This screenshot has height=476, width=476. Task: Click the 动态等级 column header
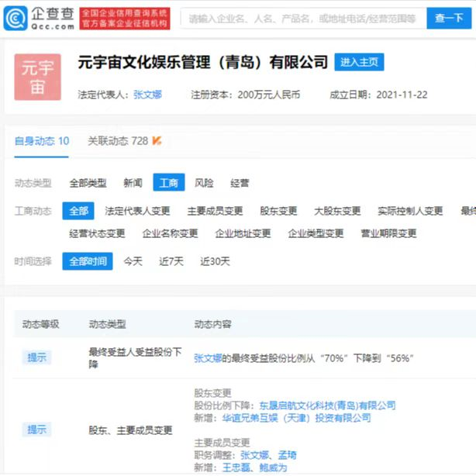tap(40, 324)
